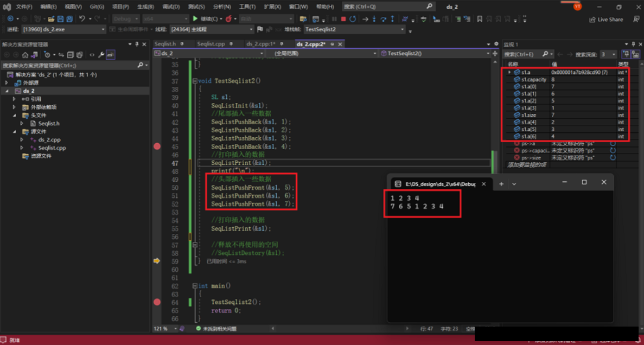644x345 pixels.
Task: Click Sync with Active Document icon
Action: (x=61, y=55)
